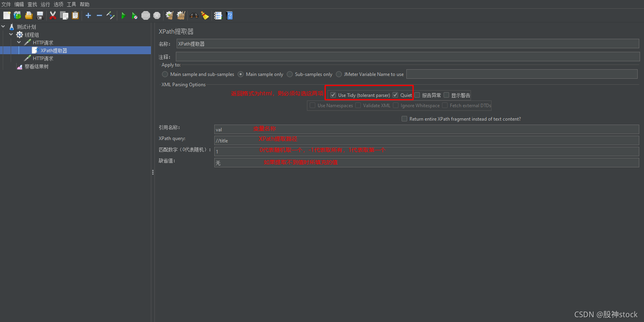The image size is (644, 322).
Task: Copy the selected element using toolbar icon
Action: 64,15
